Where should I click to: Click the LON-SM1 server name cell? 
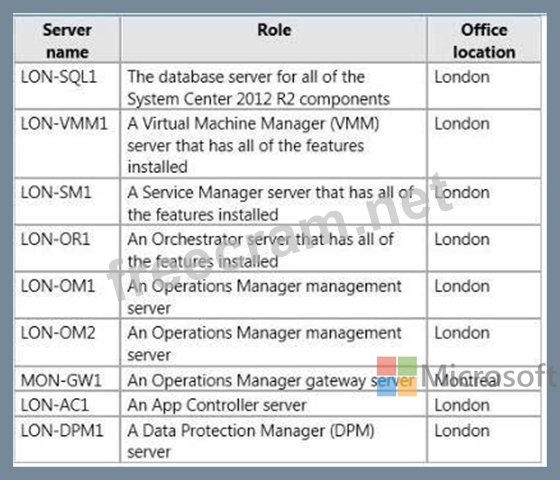point(67,201)
